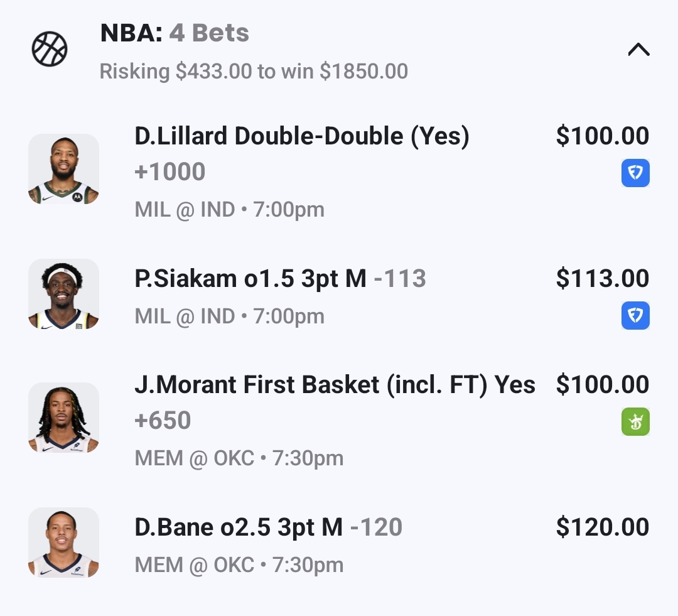Tap the +650 odds on Morant bet
The image size is (678, 616).
(x=163, y=421)
